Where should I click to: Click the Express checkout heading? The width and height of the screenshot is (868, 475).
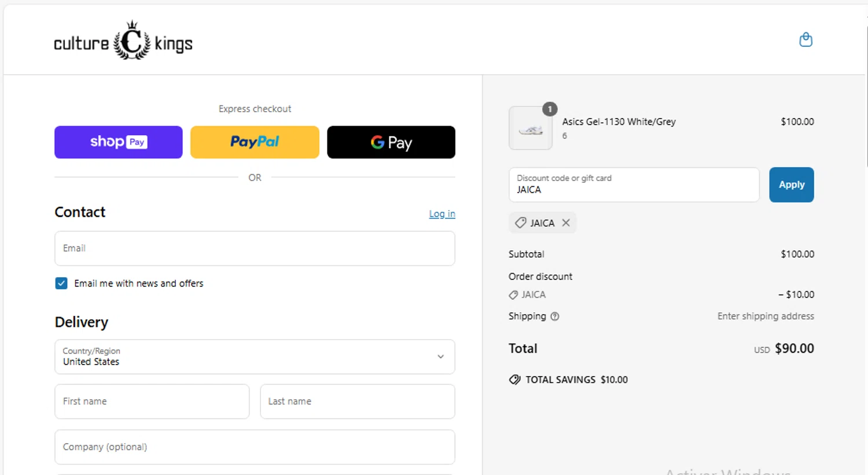click(255, 109)
